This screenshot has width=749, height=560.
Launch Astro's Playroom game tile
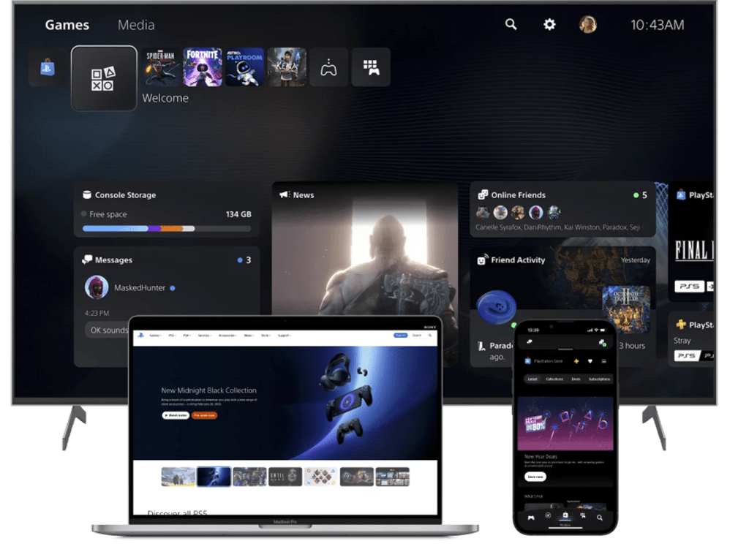(x=244, y=67)
